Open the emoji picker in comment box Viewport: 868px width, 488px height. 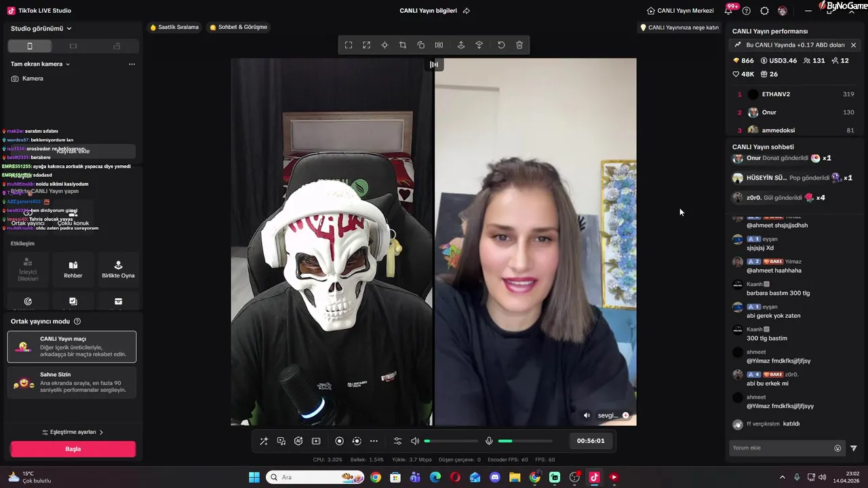837,448
